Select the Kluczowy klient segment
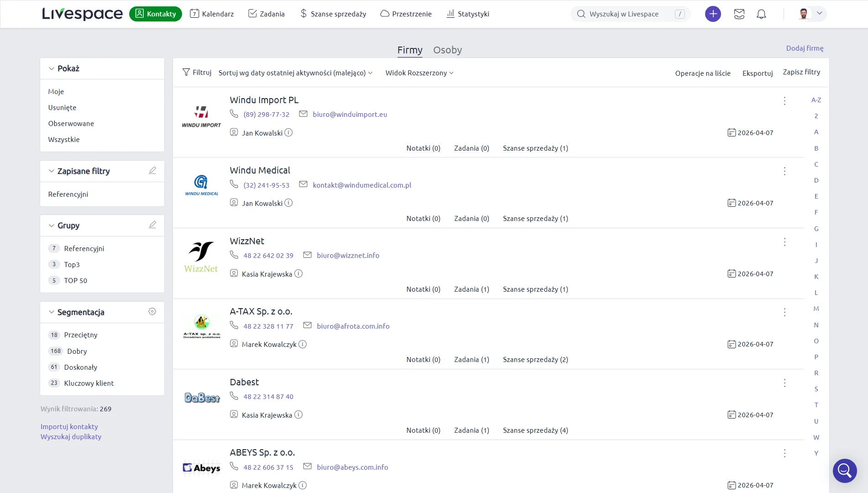The width and height of the screenshot is (868, 493). 89,383
